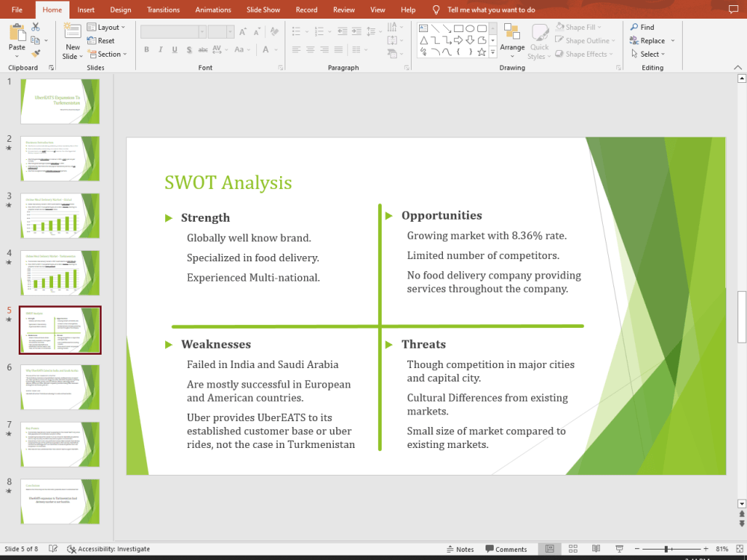Click the zoom out minus button

pos(637,549)
